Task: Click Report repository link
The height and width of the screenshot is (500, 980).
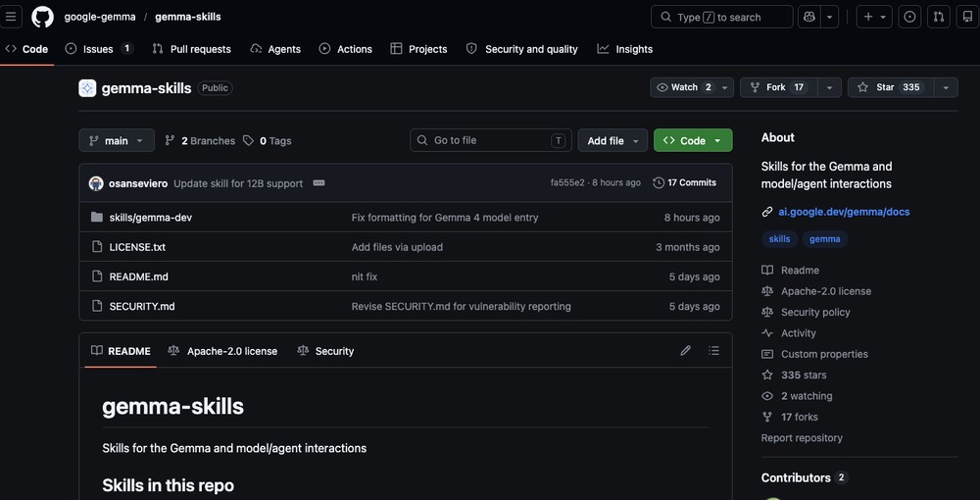Action: 802,437
